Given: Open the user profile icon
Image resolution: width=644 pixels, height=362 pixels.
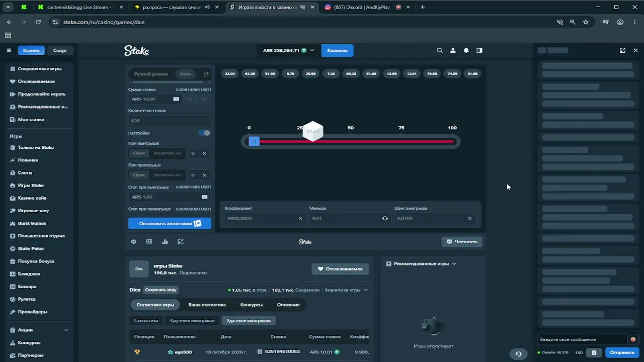Looking at the screenshot, I should click(453, 50).
